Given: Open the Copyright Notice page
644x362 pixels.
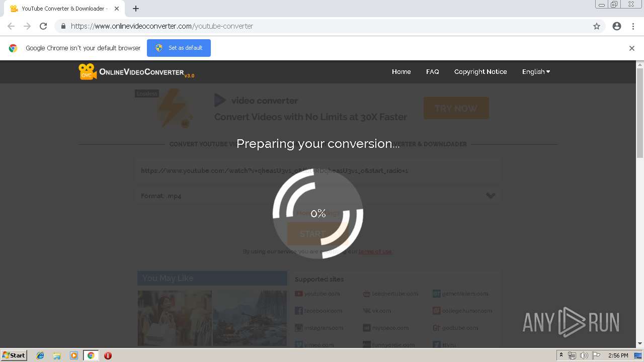Looking at the screenshot, I should (x=480, y=72).
